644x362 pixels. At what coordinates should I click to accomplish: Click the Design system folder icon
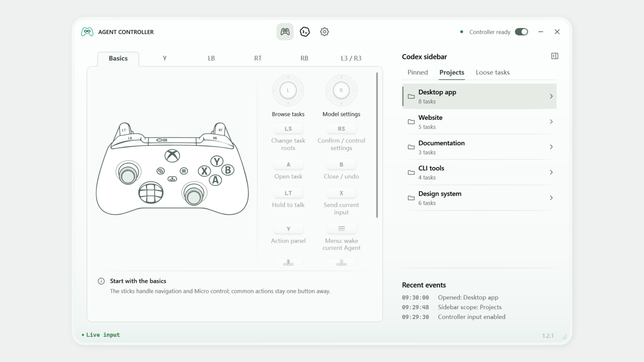click(x=411, y=198)
